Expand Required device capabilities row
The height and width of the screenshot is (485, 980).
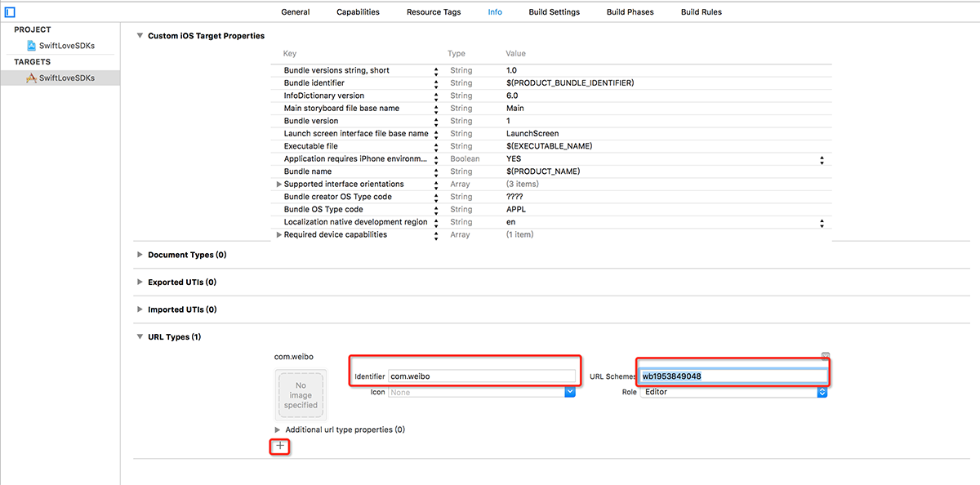coord(278,234)
